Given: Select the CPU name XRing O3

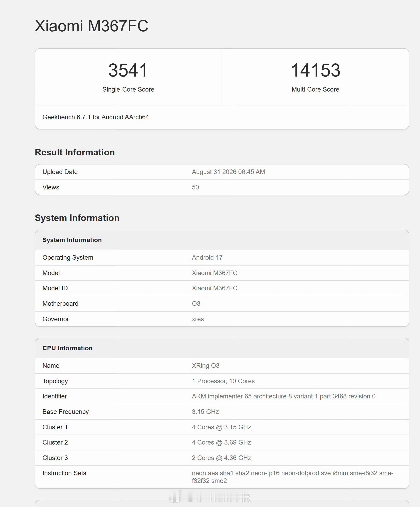Looking at the screenshot, I should [205, 366].
